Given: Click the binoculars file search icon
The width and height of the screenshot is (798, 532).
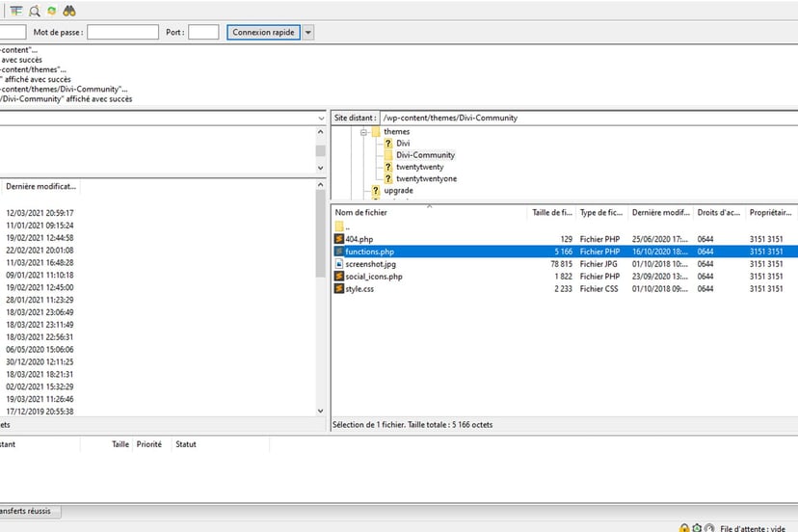Looking at the screenshot, I should [x=68, y=11].
